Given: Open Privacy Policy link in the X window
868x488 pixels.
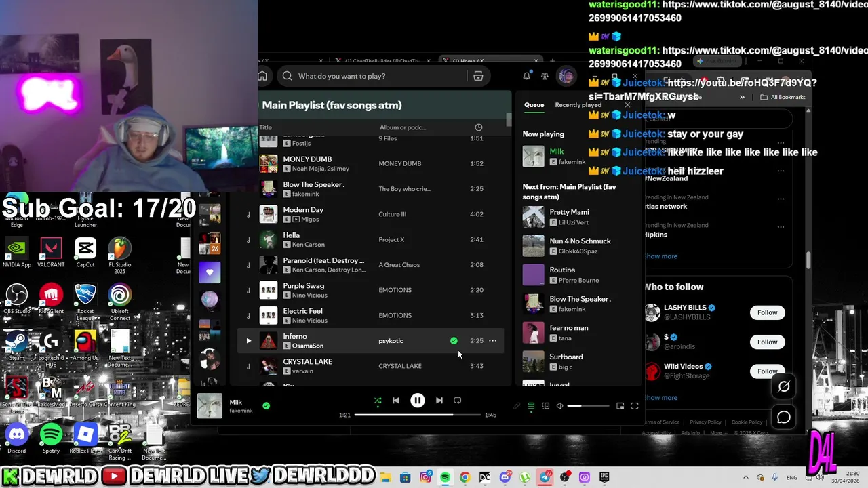Looking at the screenshot, I should 705,422.
